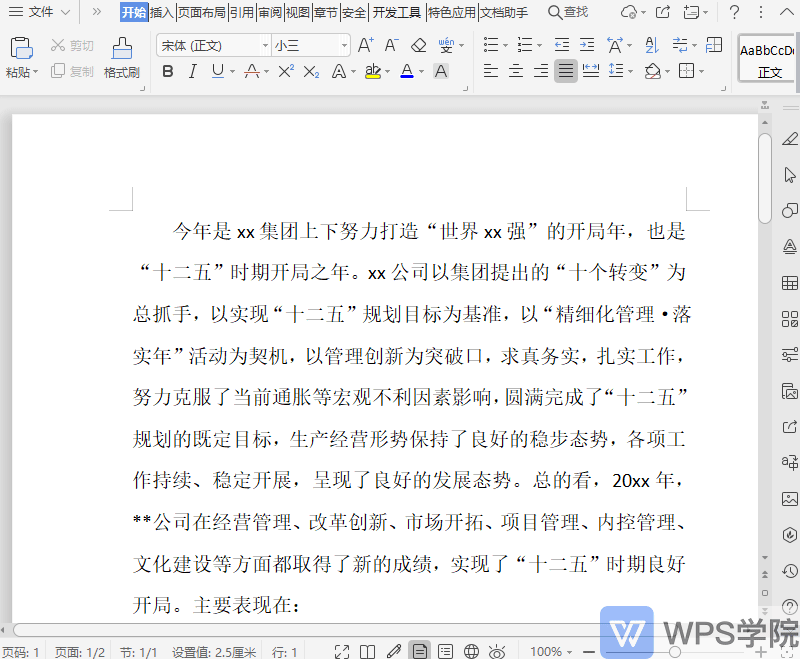The image size is (800, 659).
Task: Click the pen icon in the right sidebar
Action: [x=790, y=139]
